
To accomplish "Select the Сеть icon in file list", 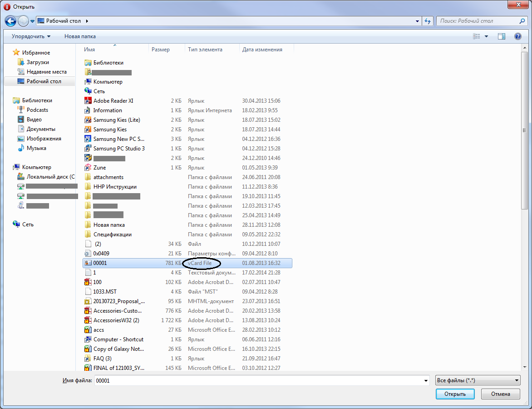I will pos(88,91).
